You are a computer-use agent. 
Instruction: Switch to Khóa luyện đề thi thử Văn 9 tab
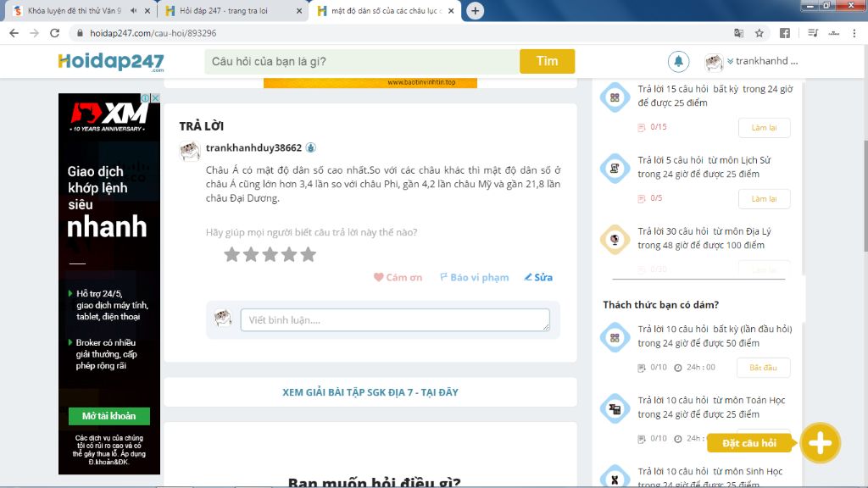[75, 10]
